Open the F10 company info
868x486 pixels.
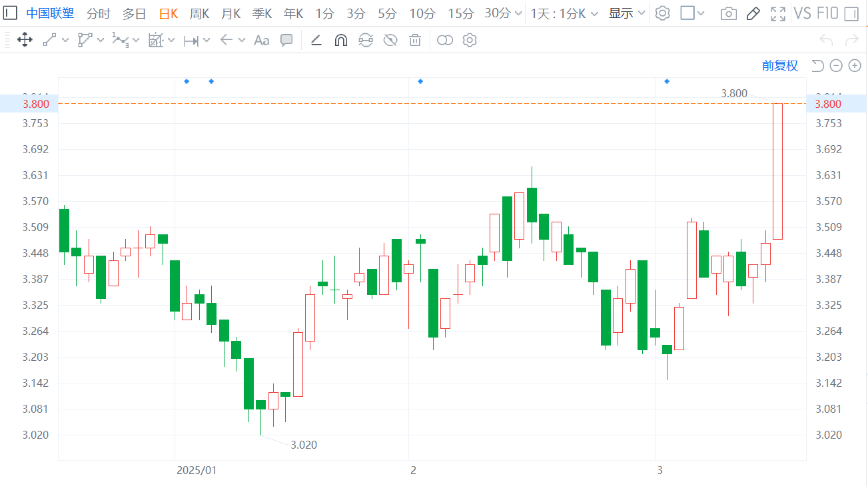[x=826, y=13]
